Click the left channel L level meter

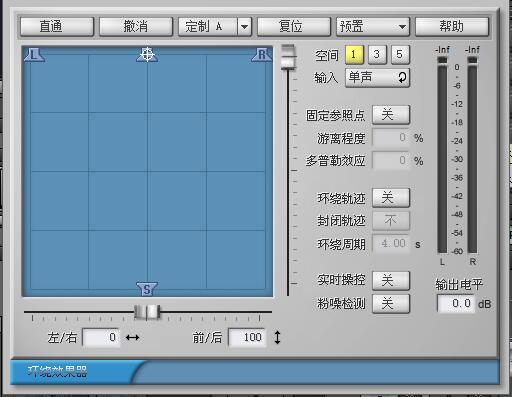click(442, 155)
